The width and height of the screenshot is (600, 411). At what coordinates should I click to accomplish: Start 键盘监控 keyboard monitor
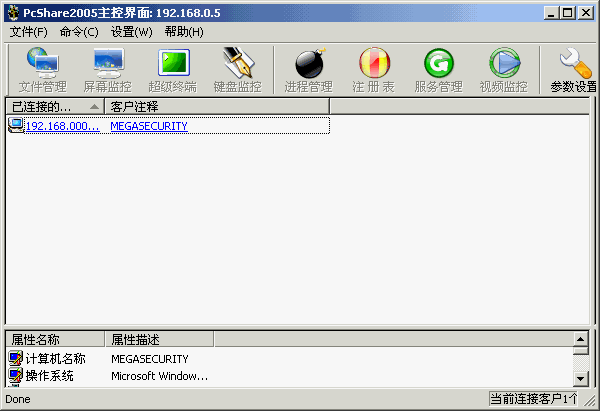237,70
